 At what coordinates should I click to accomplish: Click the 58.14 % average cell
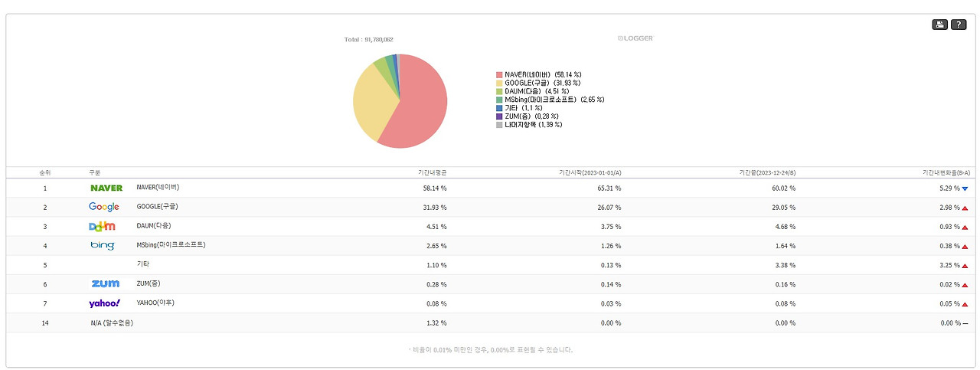pyautogui.click(x=435, y=188)
